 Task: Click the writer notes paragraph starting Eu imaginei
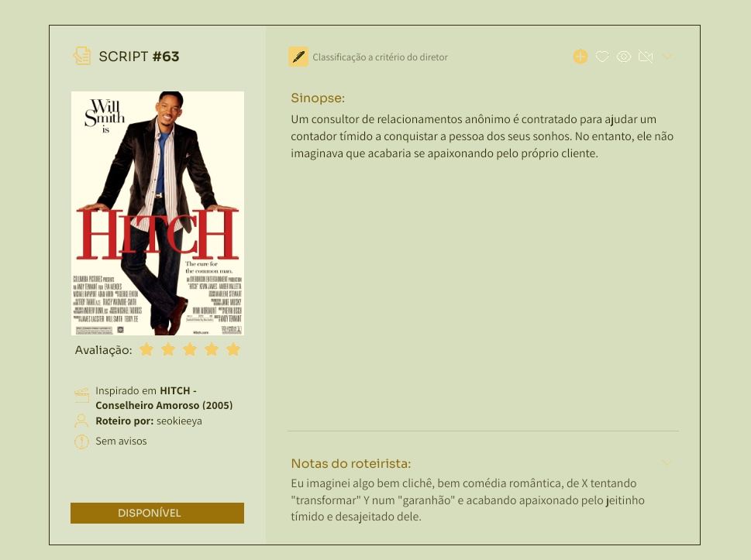pos(468,500)
